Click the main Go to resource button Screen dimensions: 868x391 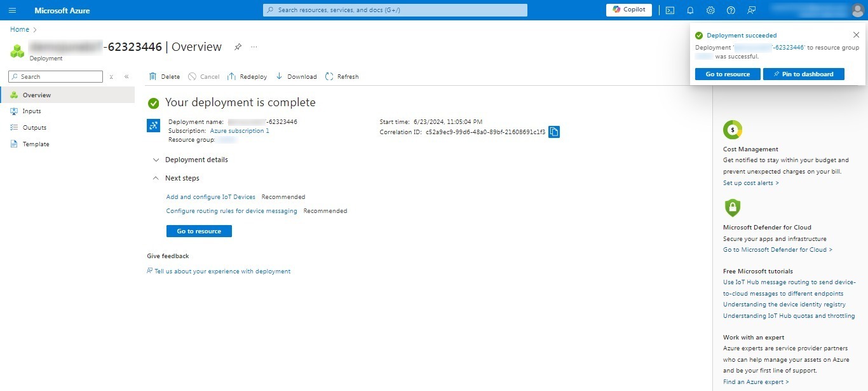(199, 231)
